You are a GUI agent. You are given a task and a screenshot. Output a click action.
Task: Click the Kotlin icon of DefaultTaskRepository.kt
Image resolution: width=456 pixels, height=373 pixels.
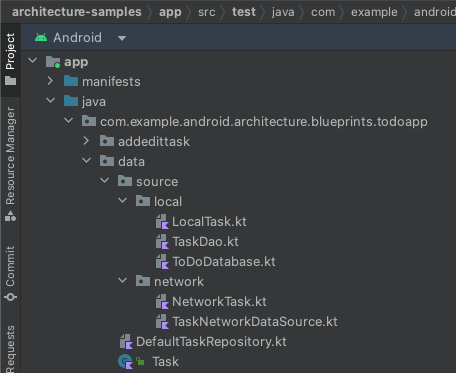tap(126, 342)
